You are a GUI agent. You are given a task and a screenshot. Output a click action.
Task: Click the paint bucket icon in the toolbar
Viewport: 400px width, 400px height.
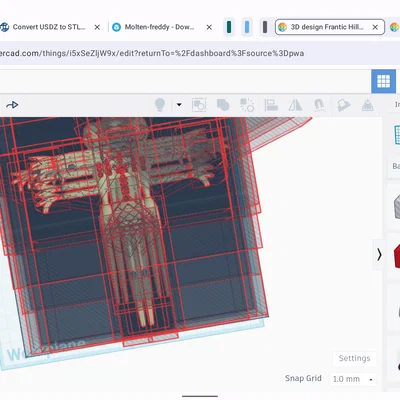[343, 105]
